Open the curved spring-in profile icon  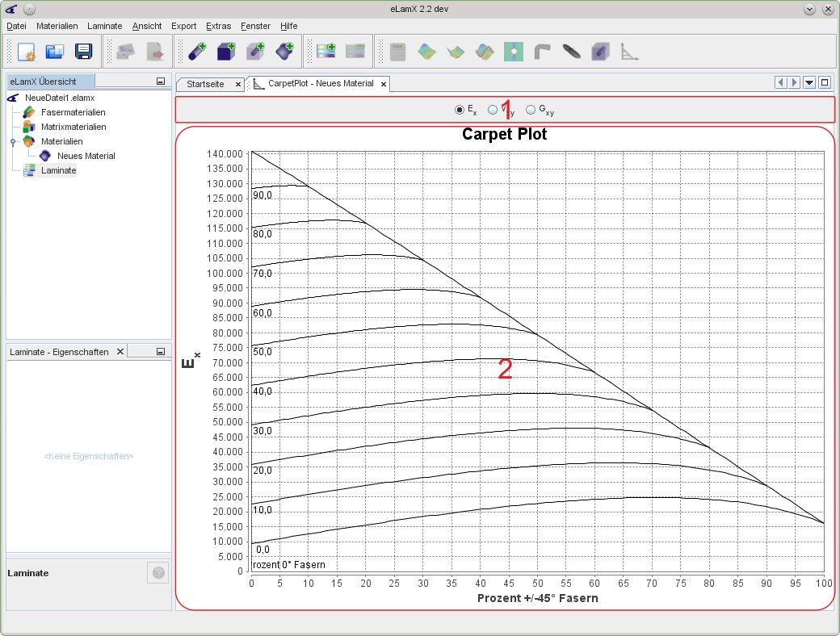coord(543,52)
